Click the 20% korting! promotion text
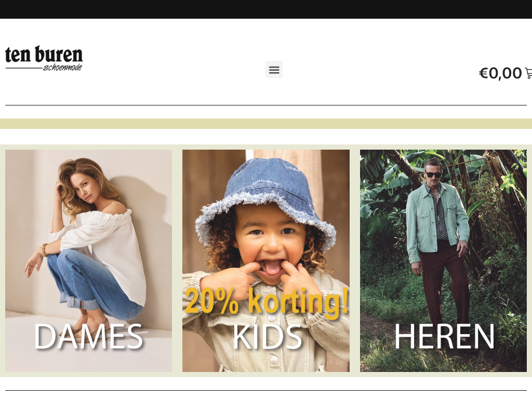Screen dimensions: 532x399 [x=267, y=301]
